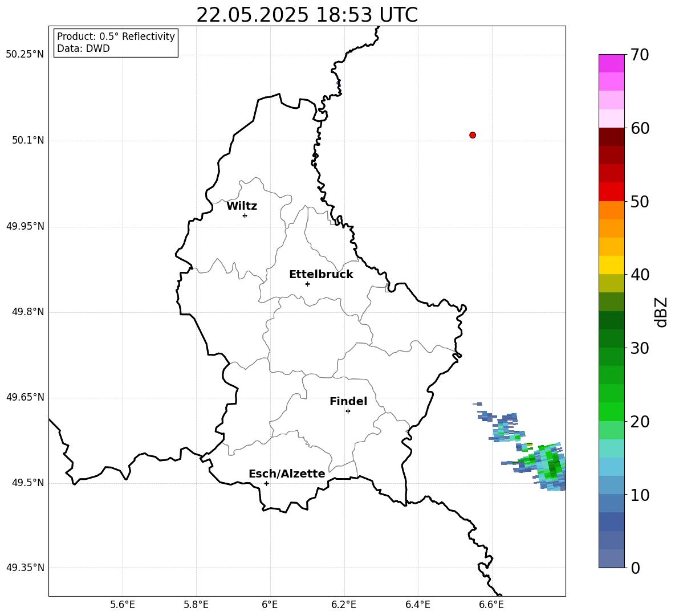Click the colorbar label 30

pyautogui.click(x=640, y=348)
